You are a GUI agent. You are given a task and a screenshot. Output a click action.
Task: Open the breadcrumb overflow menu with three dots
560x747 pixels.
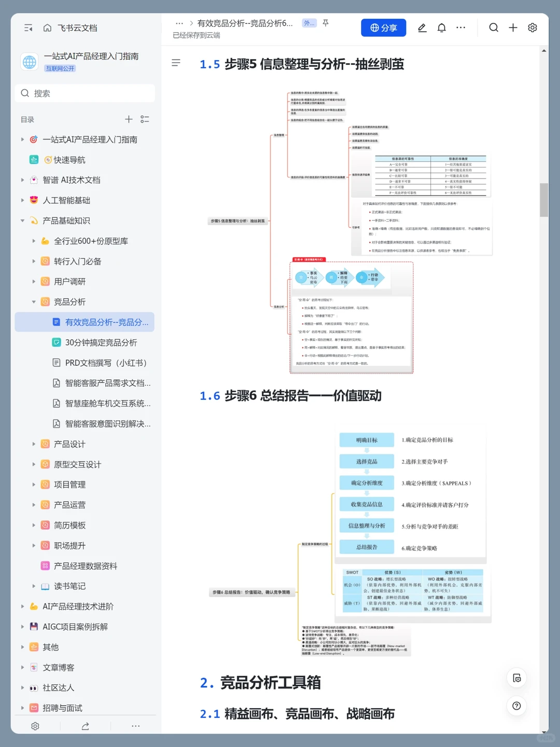point(179,23)
